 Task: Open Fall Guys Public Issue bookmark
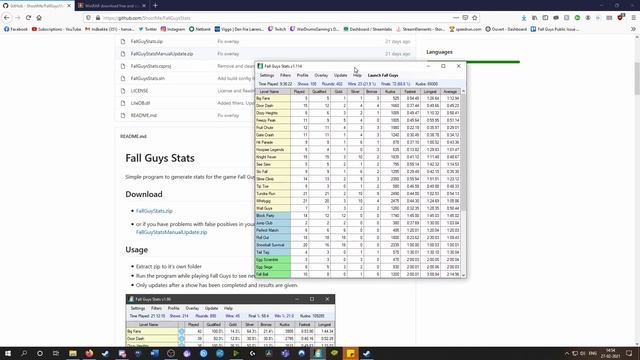click(x=555, y=29)
